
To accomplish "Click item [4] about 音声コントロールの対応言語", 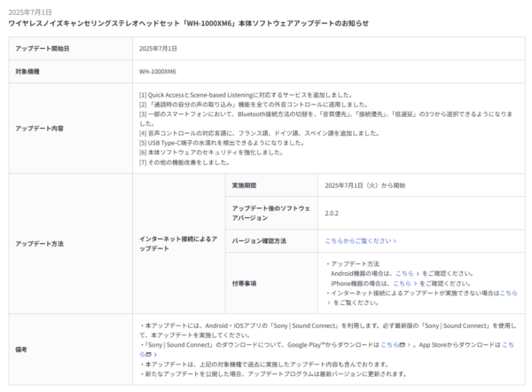I will (x=259, y=133).
